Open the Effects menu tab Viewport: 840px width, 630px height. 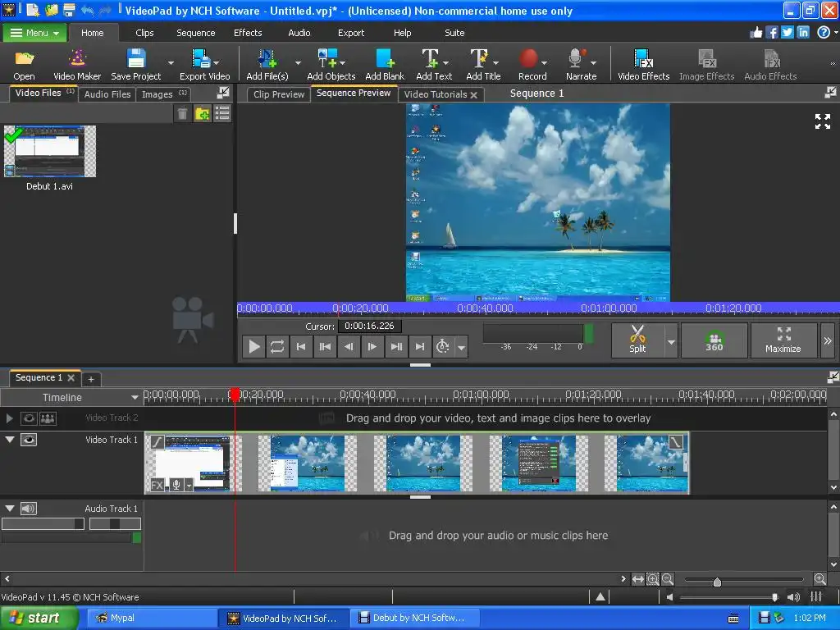248,33
